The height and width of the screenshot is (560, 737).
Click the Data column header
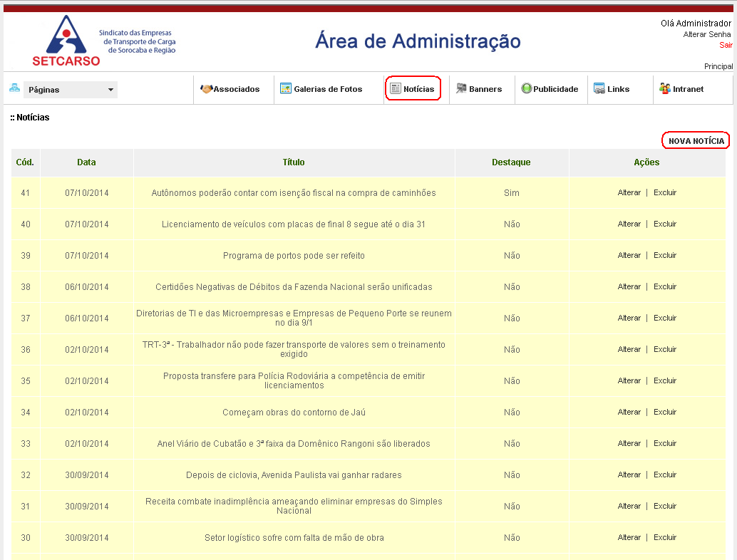click(x=86, y=162)
